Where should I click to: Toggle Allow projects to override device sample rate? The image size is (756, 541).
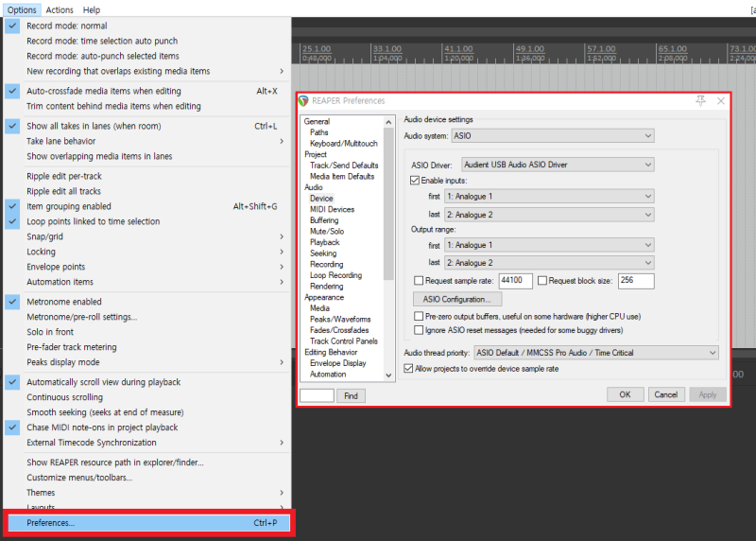click(x=408, y=369)
